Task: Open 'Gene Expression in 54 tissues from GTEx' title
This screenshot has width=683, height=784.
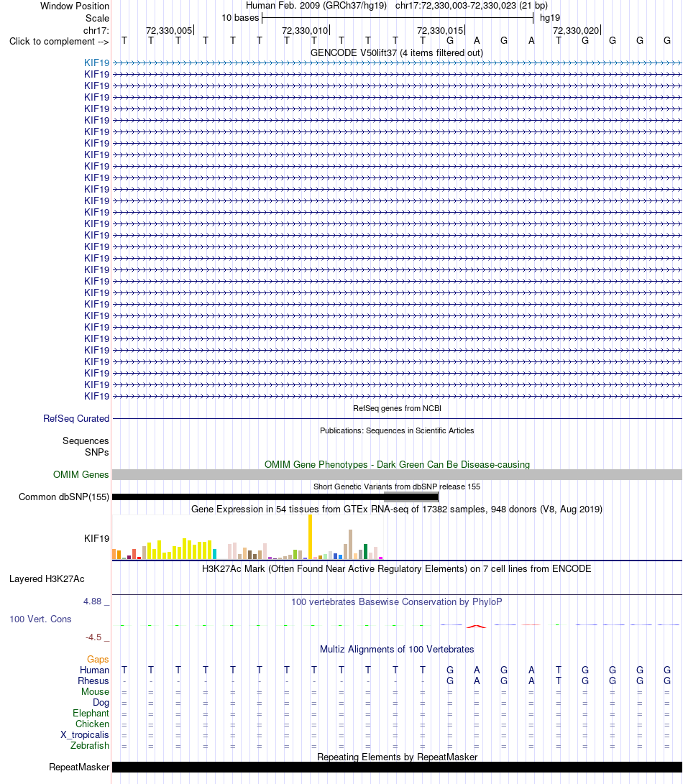Action: (397, 509)
